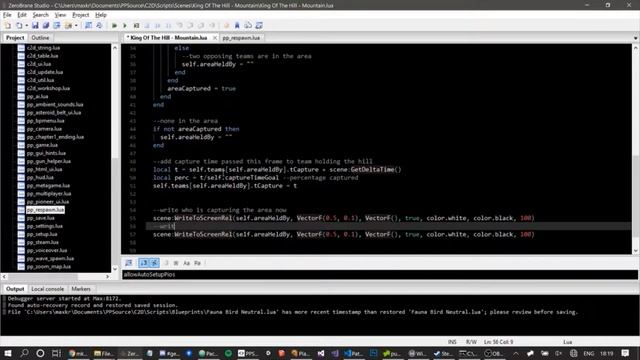Save all files toolbar icon

[46, 26]
